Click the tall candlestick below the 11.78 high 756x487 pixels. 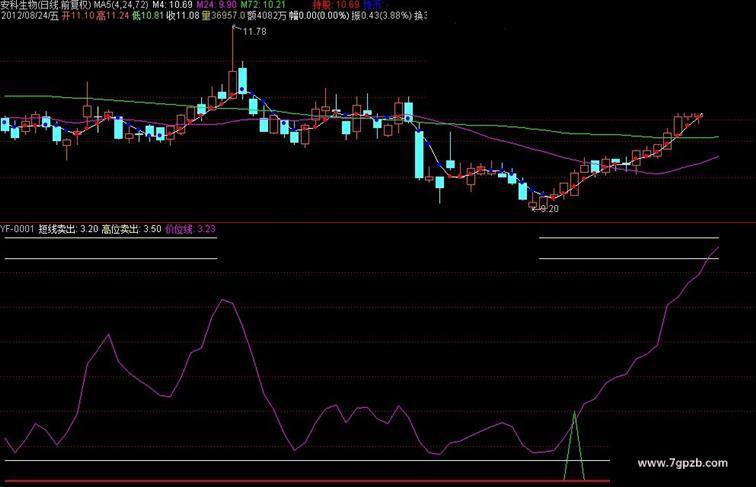232,62
